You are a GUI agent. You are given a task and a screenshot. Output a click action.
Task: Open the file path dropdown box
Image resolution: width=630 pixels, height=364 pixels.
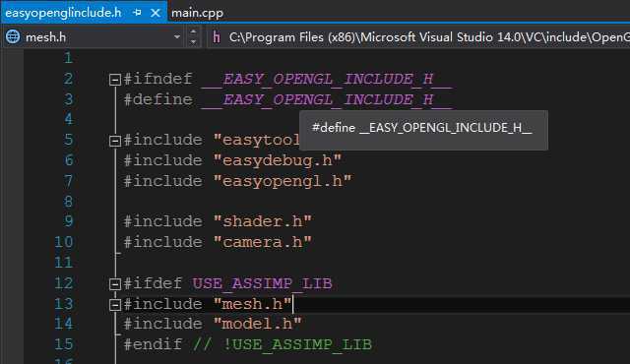click(418, 37)
